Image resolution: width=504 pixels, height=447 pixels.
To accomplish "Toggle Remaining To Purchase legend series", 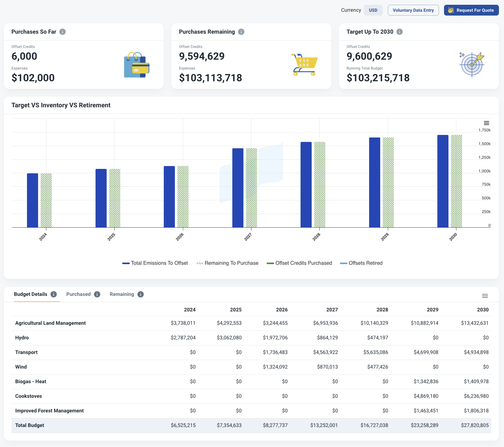I will click(227, 263).
